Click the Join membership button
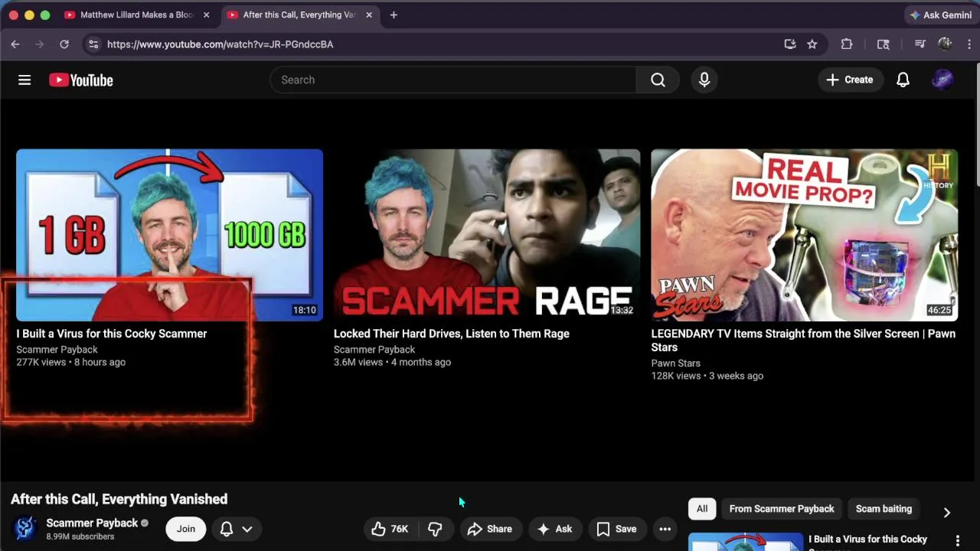980x551 pixels. coord(186,529)
